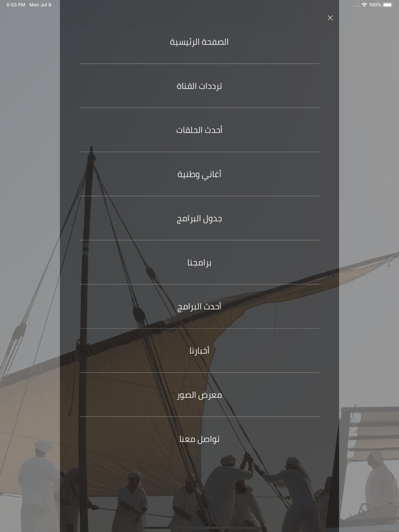Tap the battery indicator icon
Screen dimensions: 399x532
[388, 5]
